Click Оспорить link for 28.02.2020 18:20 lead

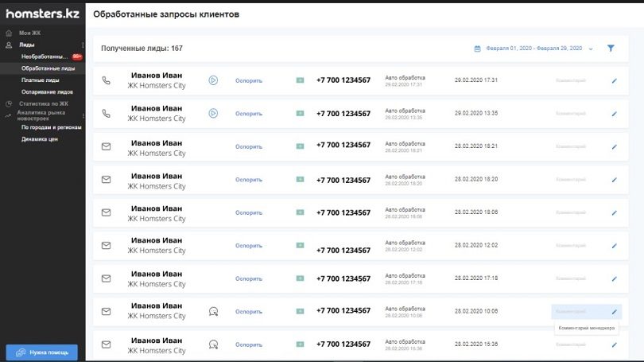249,180
